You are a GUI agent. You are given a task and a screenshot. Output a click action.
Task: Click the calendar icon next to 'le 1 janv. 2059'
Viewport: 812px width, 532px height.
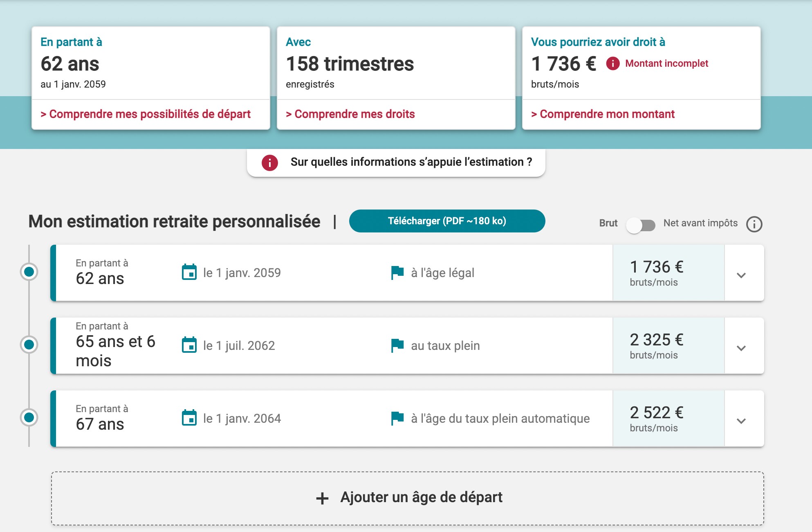(190, 272)
